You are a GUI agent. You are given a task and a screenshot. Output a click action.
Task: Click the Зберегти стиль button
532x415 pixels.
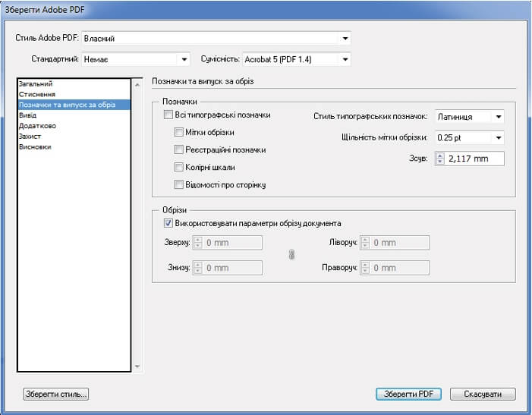[x=56, y=395]
